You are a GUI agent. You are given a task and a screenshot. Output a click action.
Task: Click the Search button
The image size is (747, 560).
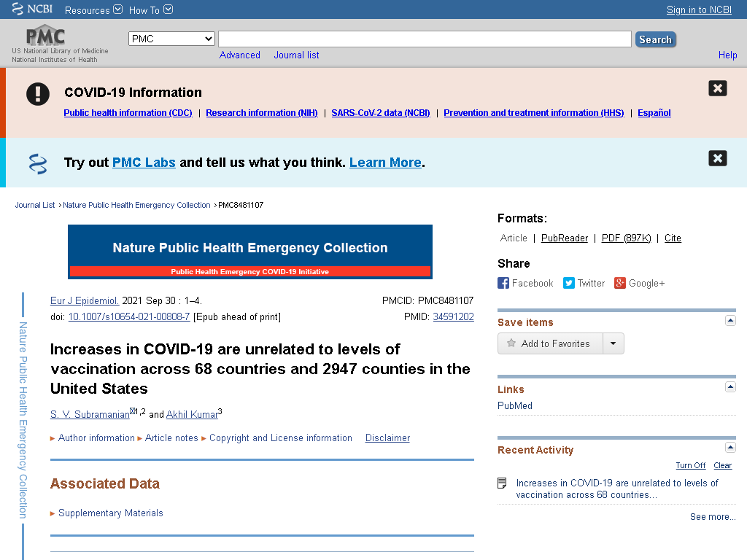(x=655, y=39)
